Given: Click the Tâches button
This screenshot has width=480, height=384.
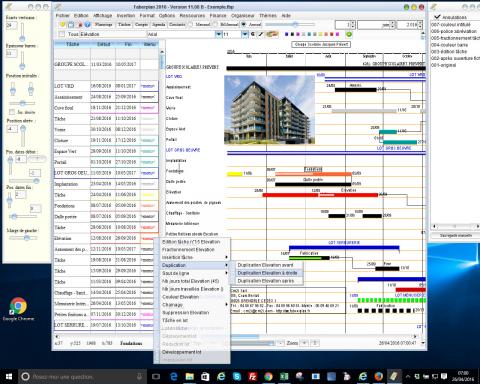Looking at the screenshot, I should pyautogui.click(x=124, y=24).
